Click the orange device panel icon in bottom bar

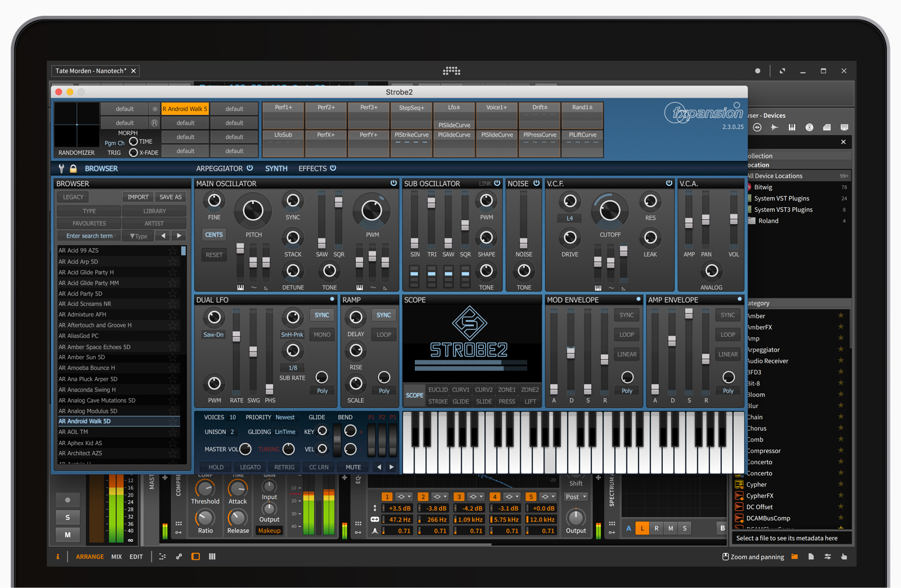pos(195,556)
